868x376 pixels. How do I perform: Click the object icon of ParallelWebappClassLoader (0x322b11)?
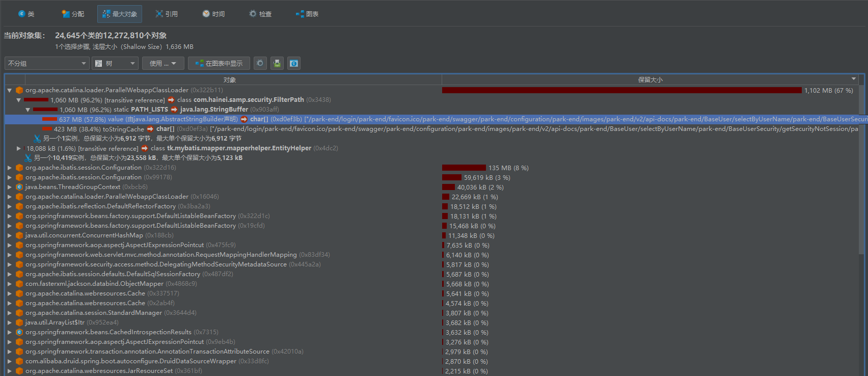(19, 90)
